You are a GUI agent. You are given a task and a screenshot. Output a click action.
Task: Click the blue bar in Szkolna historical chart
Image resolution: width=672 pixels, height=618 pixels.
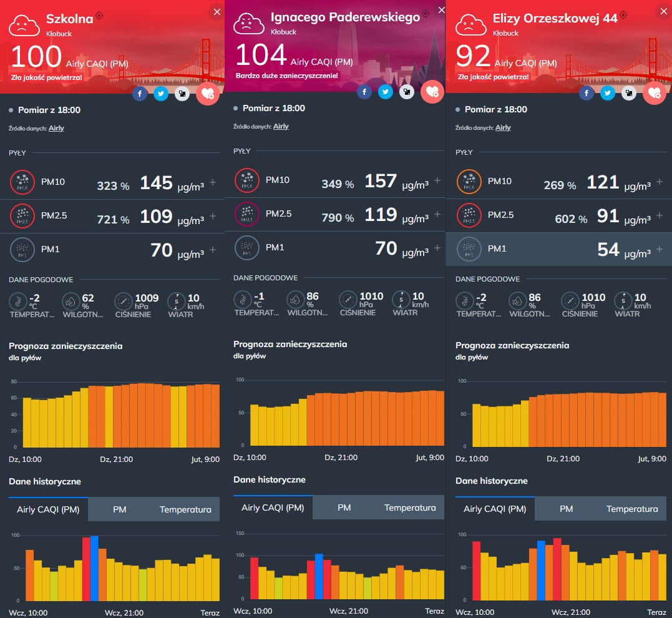pyautogui.click(x=94, y=568)
